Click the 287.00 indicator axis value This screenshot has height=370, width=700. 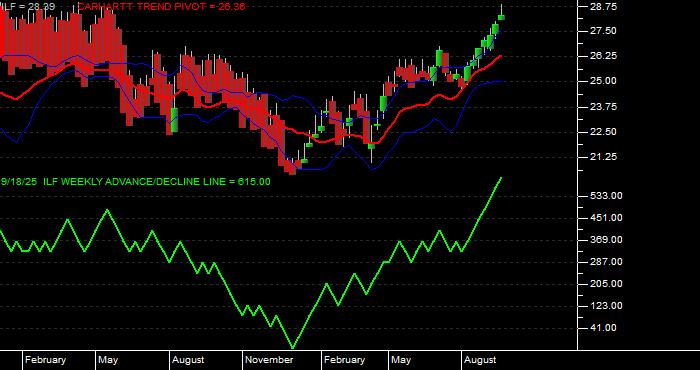(606, 262)
